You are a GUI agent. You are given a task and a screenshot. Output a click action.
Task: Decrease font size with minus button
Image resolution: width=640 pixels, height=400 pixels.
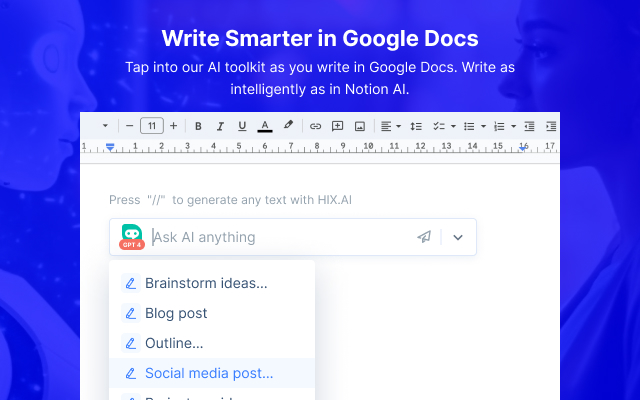129,126
